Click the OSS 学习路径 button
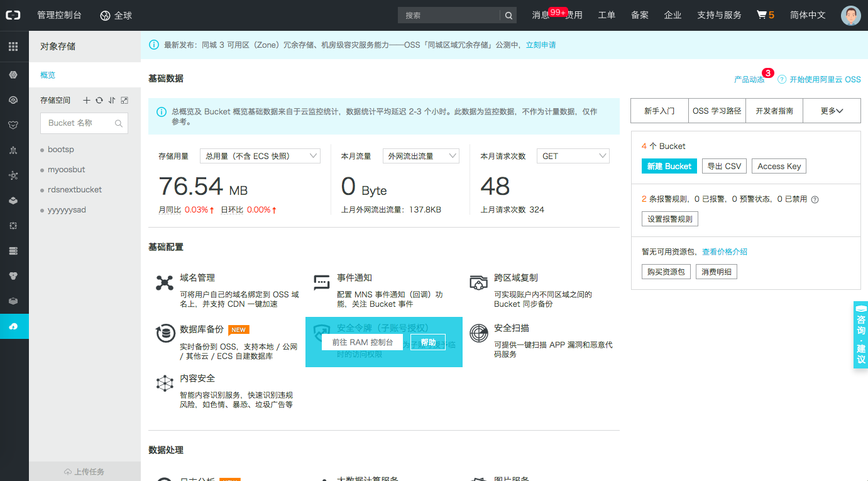Screen dimensions: 868x481 [x=717, y=111]
